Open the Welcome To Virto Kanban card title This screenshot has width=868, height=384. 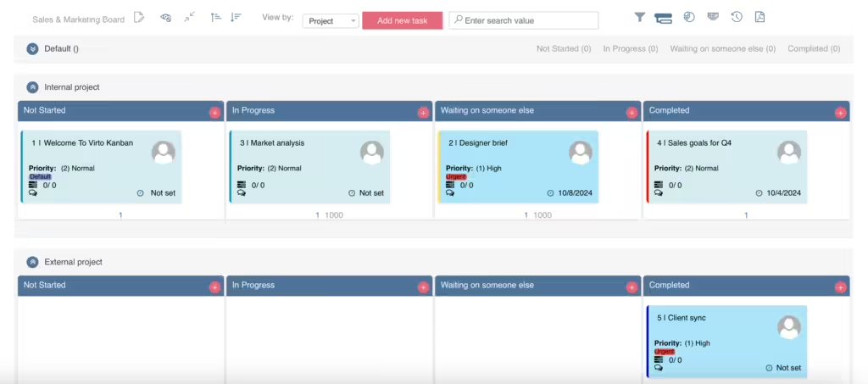tap(82, 142)
